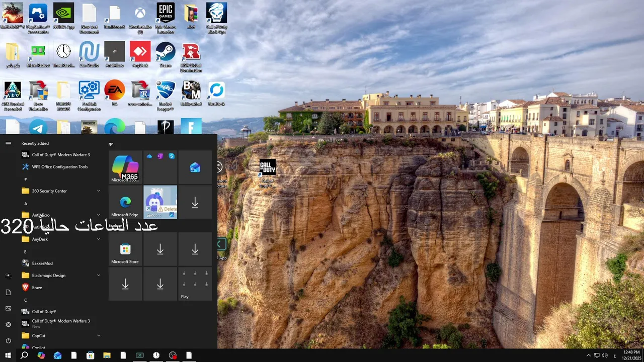The height and width of the screenshot is (362, 644).
Task: Open the Call of Duty shortcut beside Start menu
Action: (x=267, y=173)
